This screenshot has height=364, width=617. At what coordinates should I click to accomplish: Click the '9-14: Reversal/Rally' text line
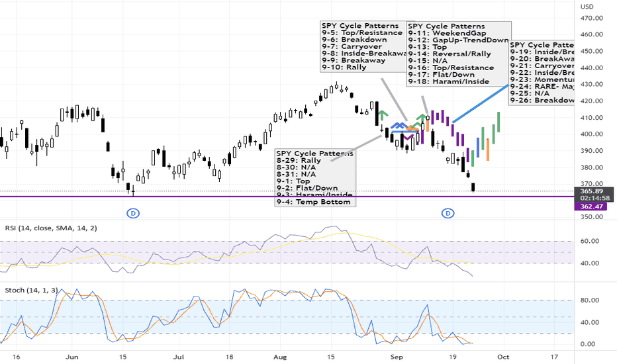450,54
